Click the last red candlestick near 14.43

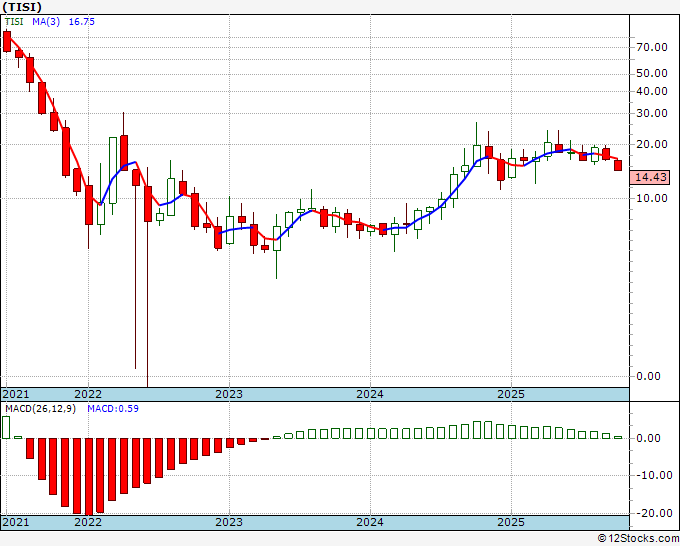(618, 165)
